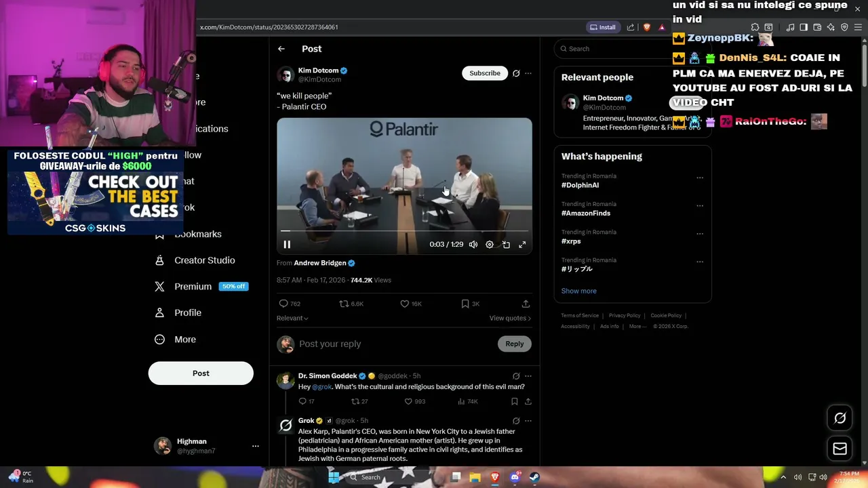Image resolution: width=868 pixels, height=488 pixels.
Task: Click the browser Install app button
Action: [x=603, y=27]
